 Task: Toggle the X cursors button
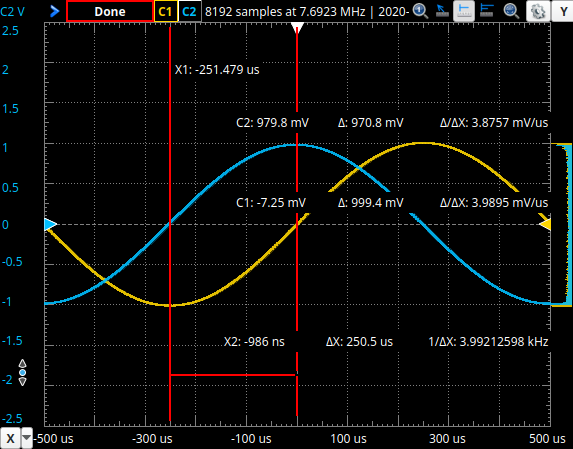(x=10, y=438)
